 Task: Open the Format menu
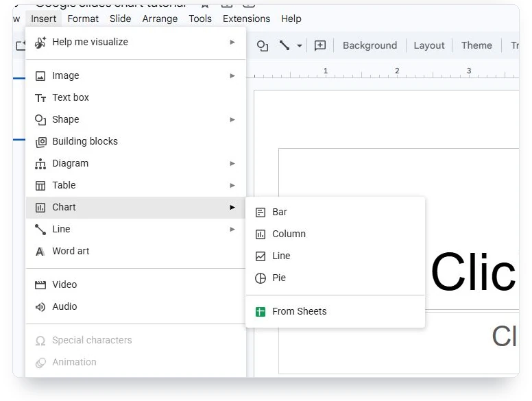[x=83, y=19]
